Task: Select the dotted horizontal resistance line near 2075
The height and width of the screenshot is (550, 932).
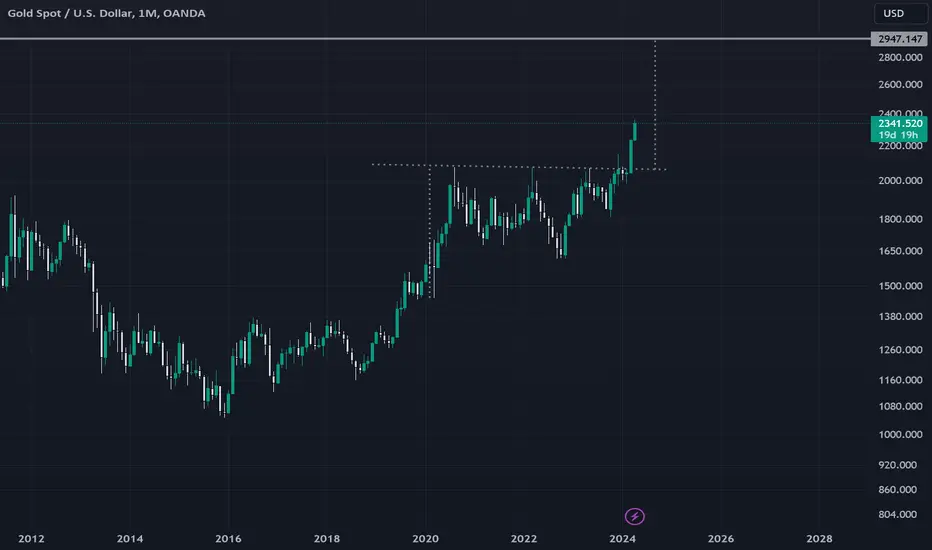Action: [x=517, y=167]
